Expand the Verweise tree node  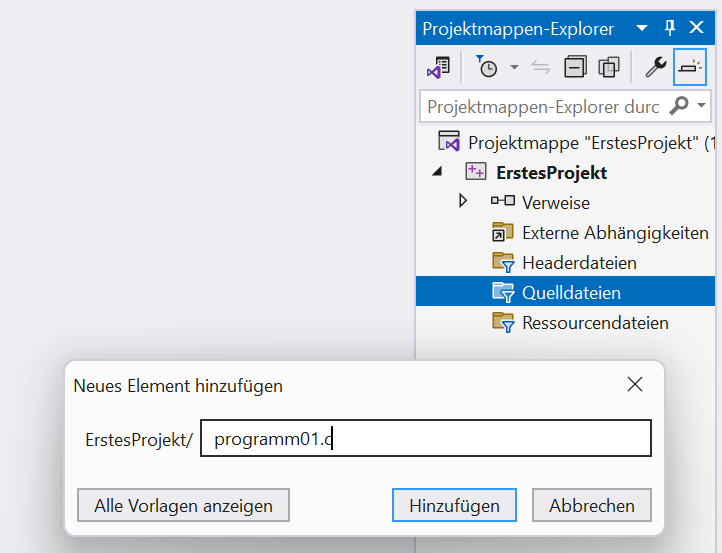click(x=463, y=202)
